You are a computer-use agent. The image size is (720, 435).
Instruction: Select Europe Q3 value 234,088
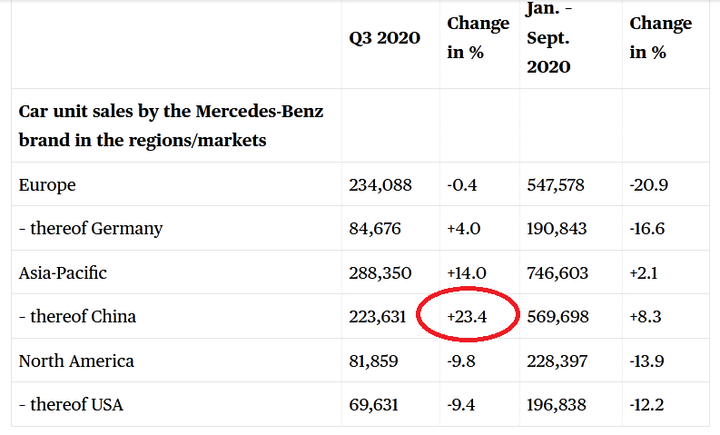pos(380,185)
